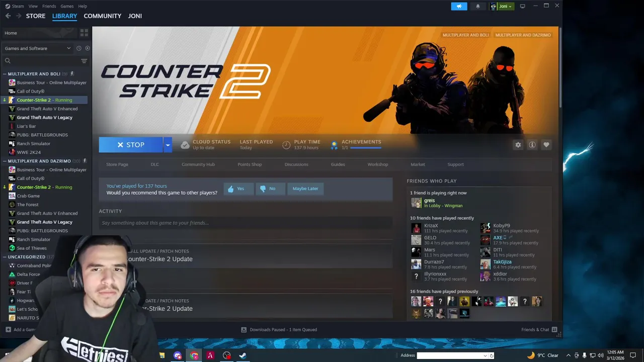Click the taskbar Address input box
Screen dimensions: 644x362
(x=449, y=355)
